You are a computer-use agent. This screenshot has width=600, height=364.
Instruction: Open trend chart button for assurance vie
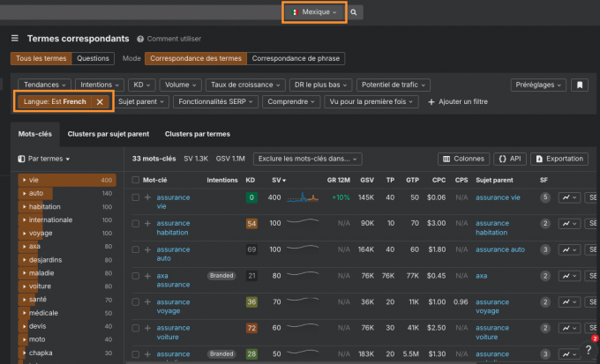click(x=568, y=198)
